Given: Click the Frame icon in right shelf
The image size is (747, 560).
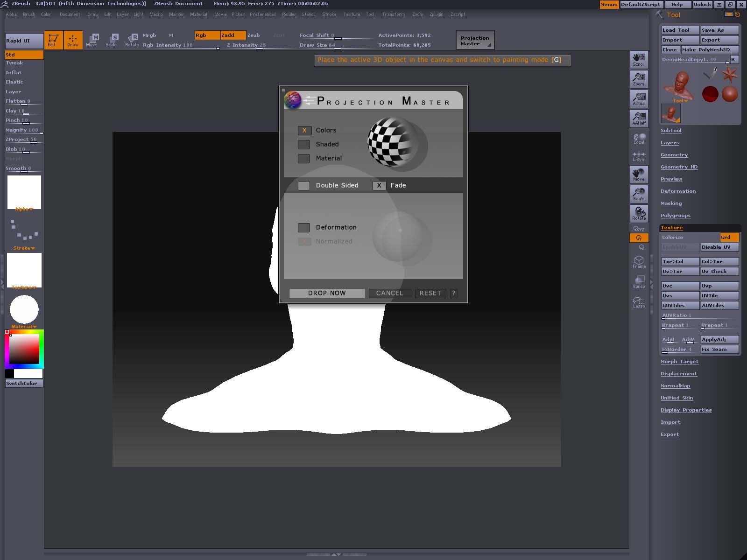Looking at the screenshot, I should click(639, 262).
